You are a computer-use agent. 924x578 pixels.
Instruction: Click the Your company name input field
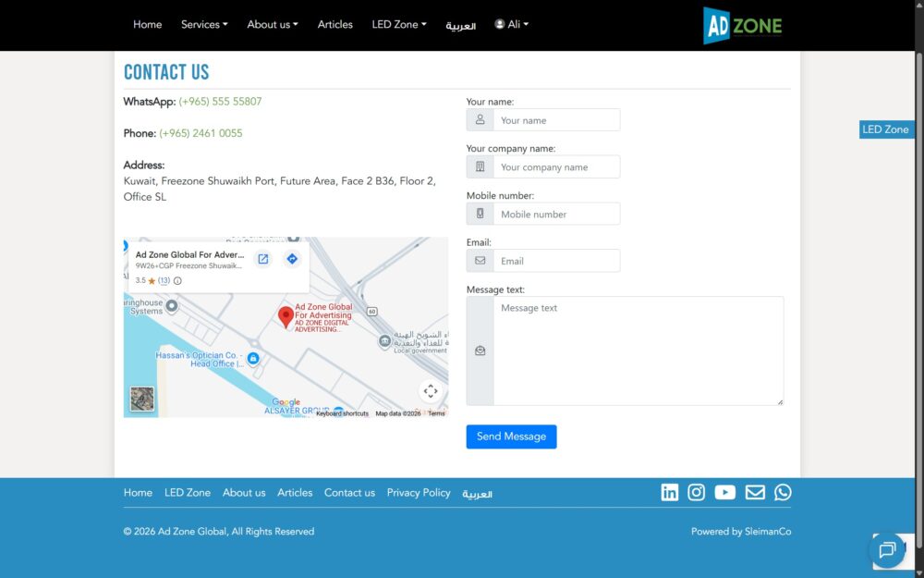pos(556,166)
